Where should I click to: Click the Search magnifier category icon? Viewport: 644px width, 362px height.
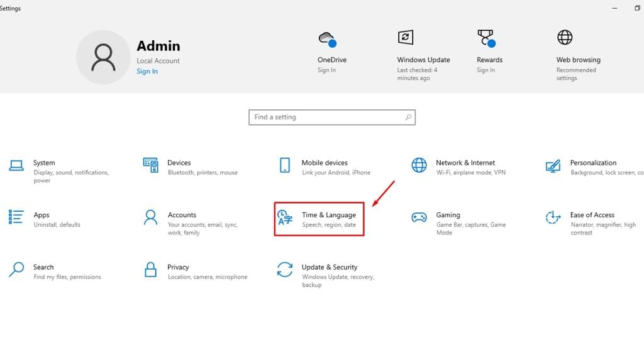coord(16,270)
